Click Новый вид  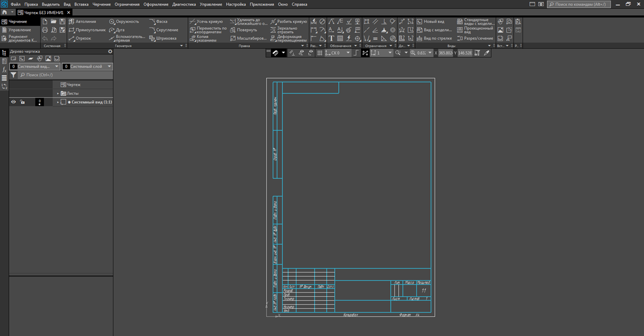coord(430,21)
